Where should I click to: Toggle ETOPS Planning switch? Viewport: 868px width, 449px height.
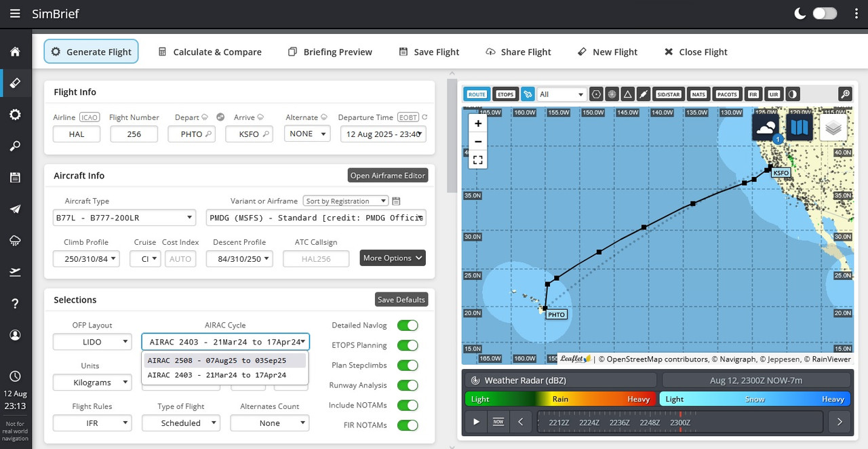pyautogui.click(x=408, y=345)
